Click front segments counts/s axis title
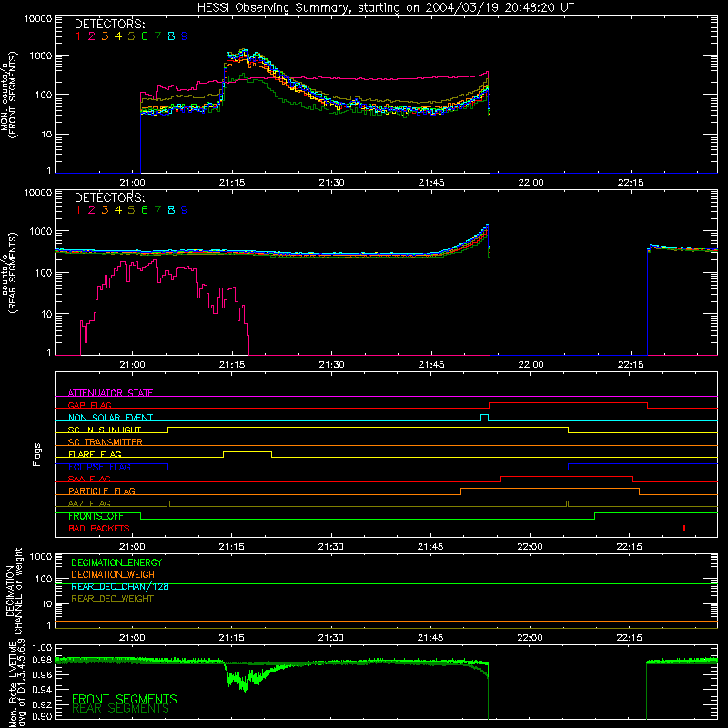 (9, 95)
